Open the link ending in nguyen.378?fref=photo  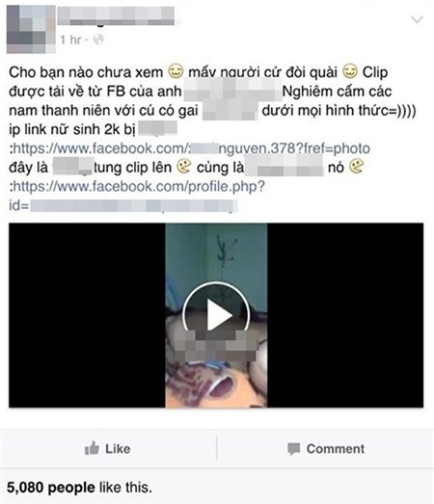point(190,148)
